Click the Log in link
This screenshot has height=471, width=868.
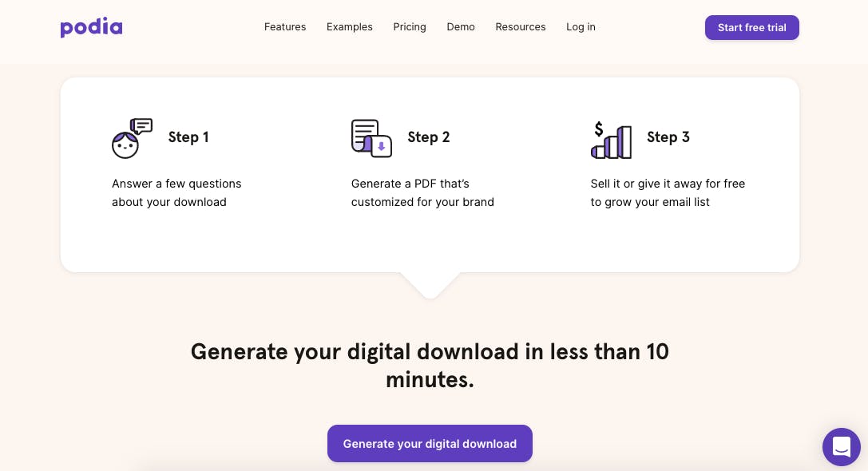click(581, 26)
